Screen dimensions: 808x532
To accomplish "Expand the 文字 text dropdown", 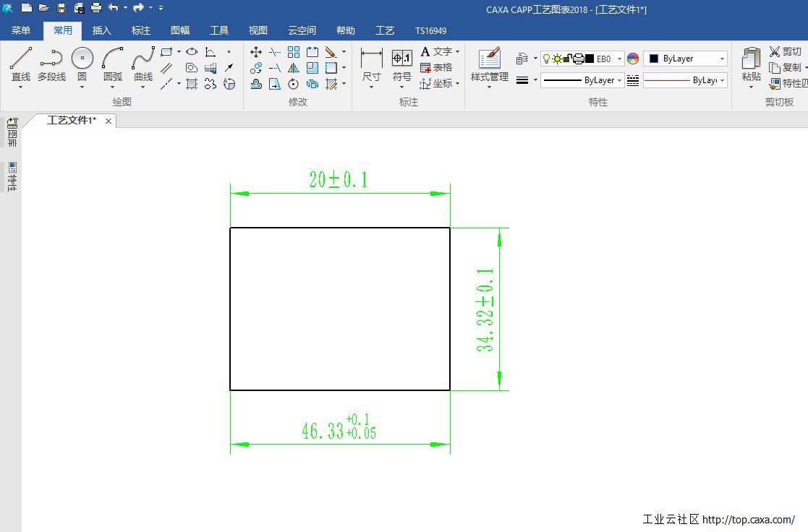I will pyautogui.click(x=458, y=52).
